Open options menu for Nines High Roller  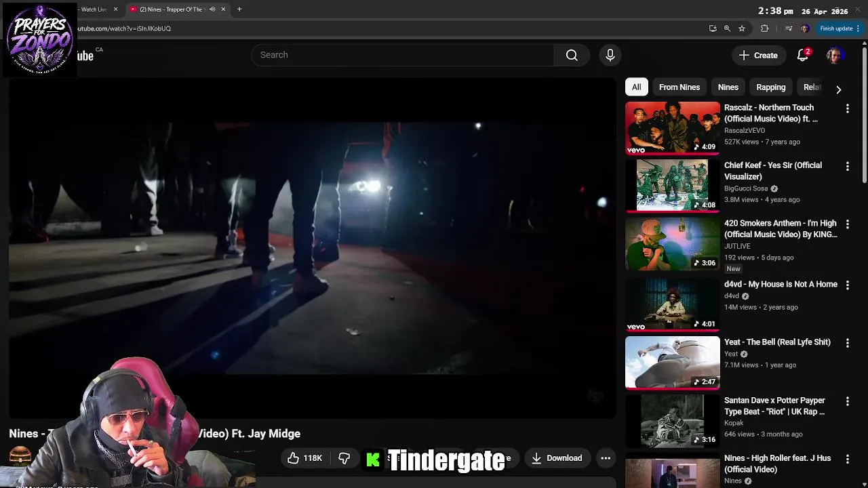848,459
